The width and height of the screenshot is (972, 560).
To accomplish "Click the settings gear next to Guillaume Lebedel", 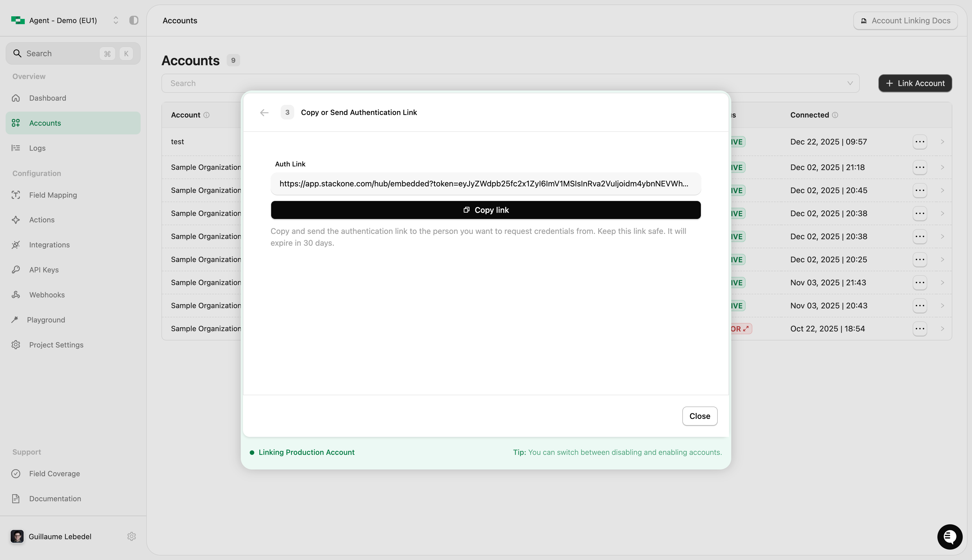I will click(x=132, y=536).
